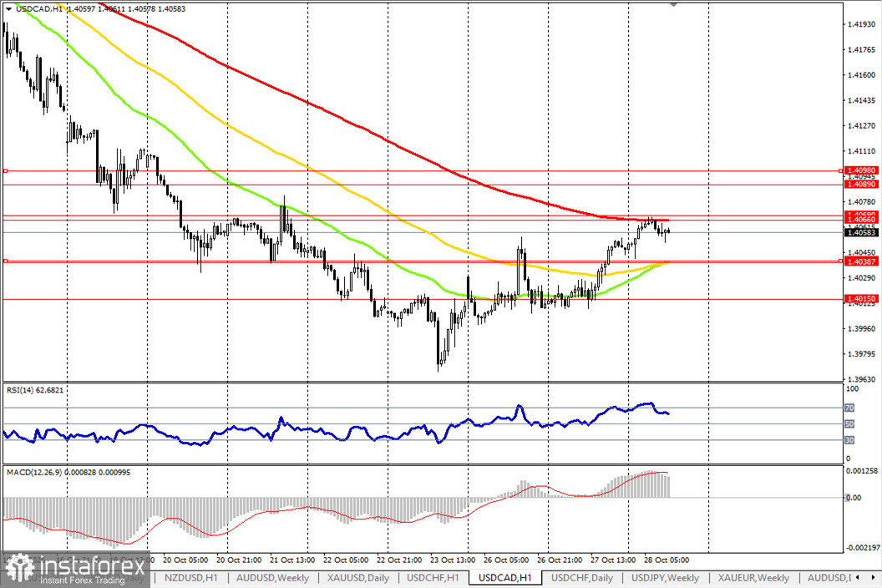Open the USDJPY,Weekly chart tab
Image resolution: width=882 pixels, height=588 pixels.
tap(665, 578)
